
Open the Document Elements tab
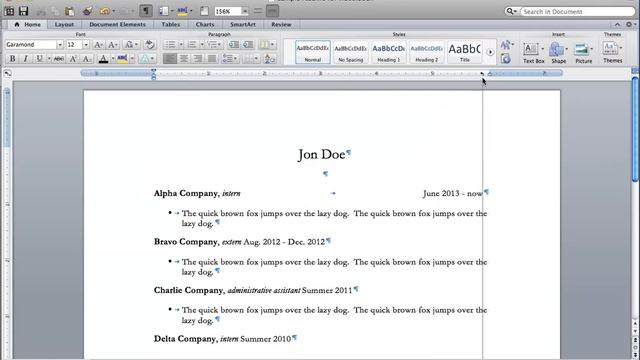click(x=117, y=24)
